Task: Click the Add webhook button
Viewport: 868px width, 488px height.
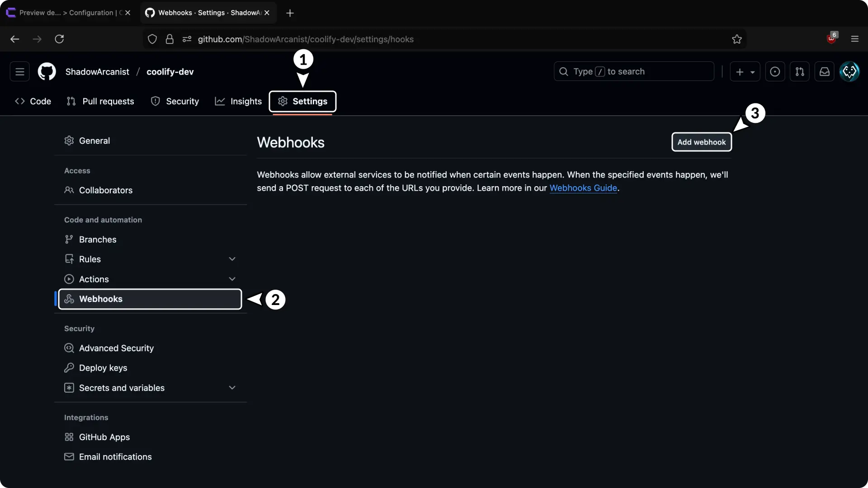Action: (701, 142)
